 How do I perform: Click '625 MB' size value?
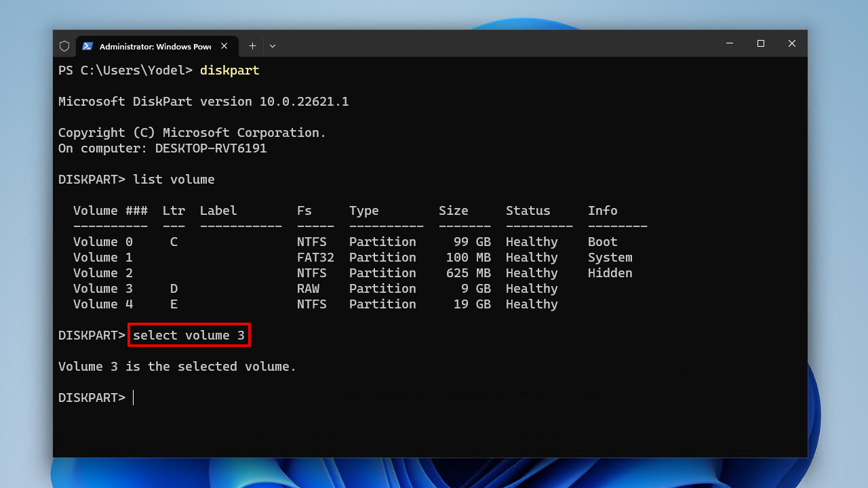[x=468, y=273]
